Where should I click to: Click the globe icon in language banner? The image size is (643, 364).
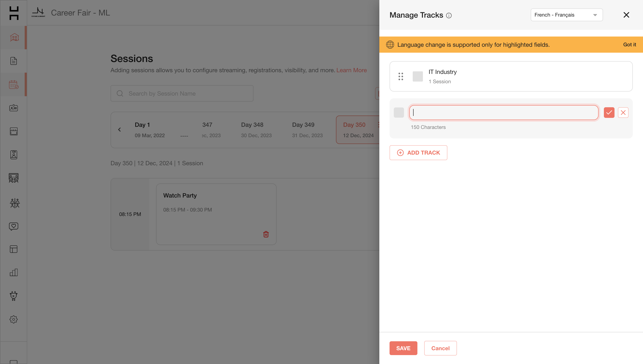(x=390, y=45)
